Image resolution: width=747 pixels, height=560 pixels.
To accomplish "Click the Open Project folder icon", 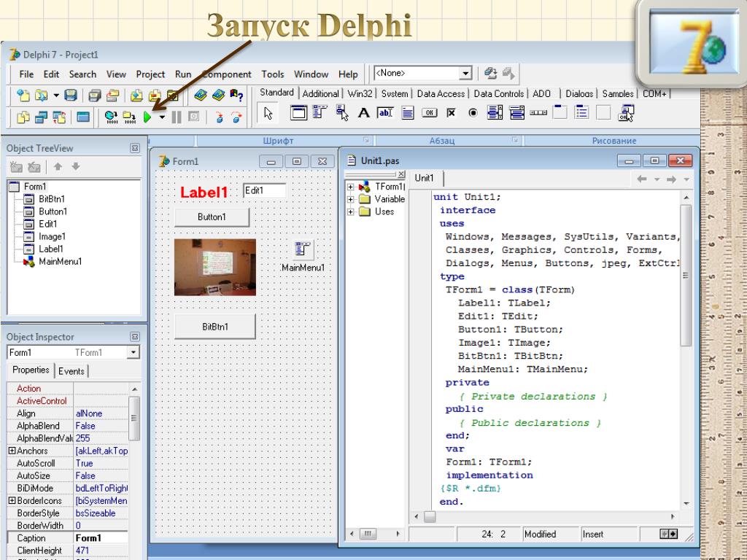I will [x=113, y=96].
